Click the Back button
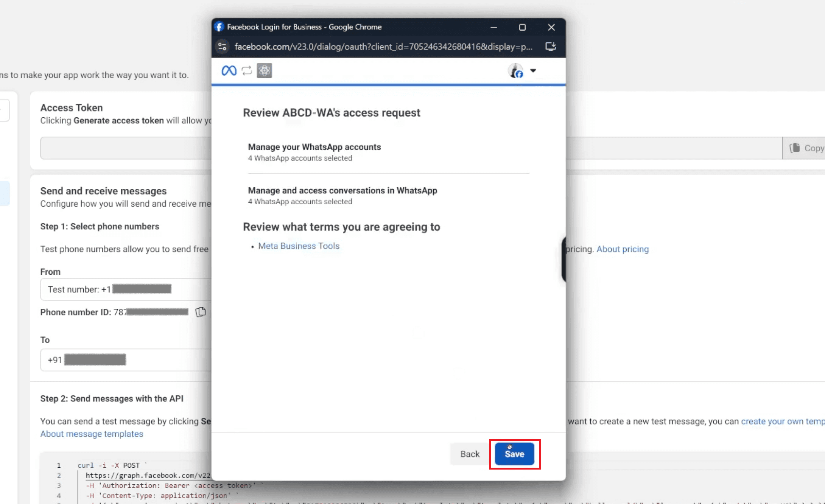Viewport: 825px width, 504px height. [x=470, y=454]
